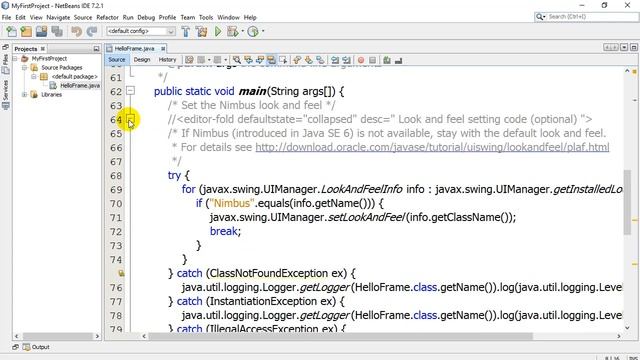Select the HelloFrame.java editor tab

tap(134, 49)
